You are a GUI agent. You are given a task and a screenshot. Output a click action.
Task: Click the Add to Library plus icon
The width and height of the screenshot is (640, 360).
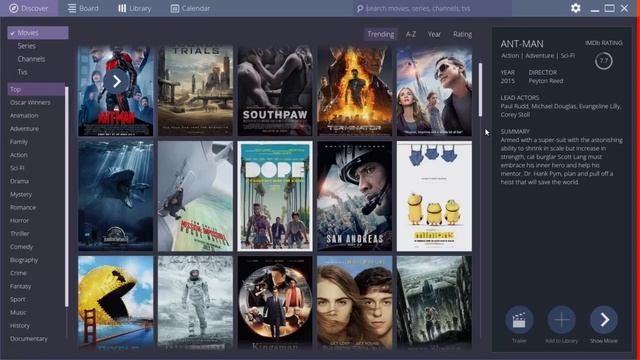[562, 320]
